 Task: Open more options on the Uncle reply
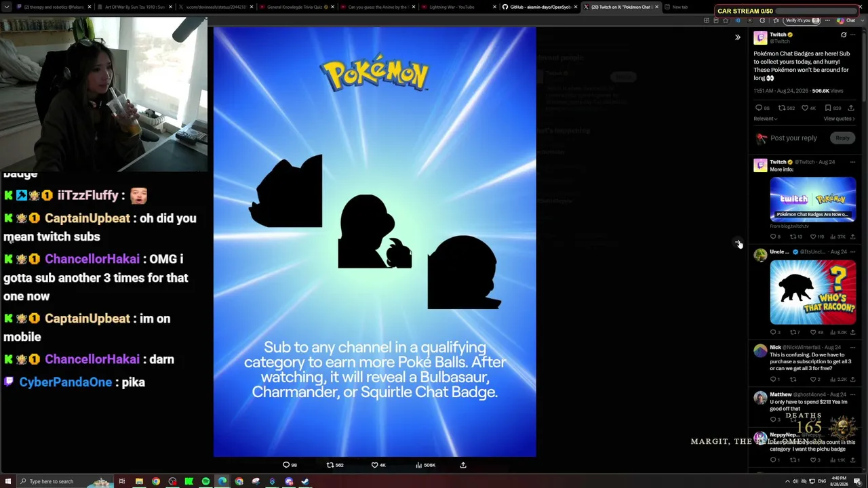[x=852, y=252]
